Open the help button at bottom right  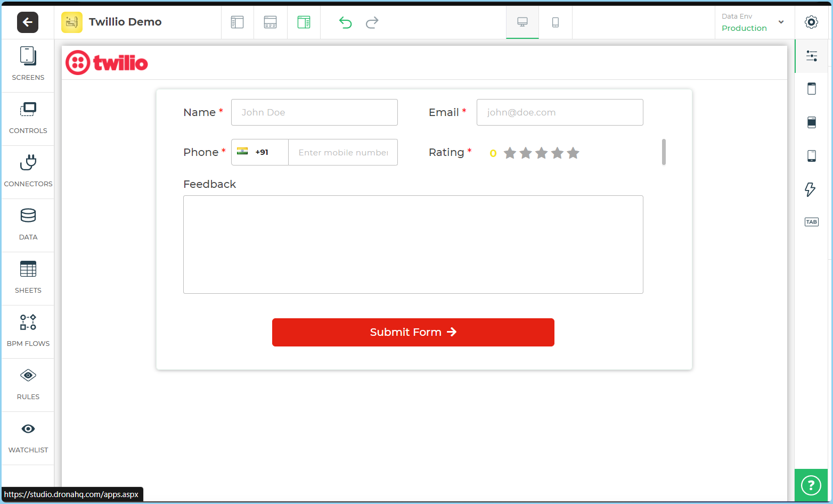(x=811, y=485)
